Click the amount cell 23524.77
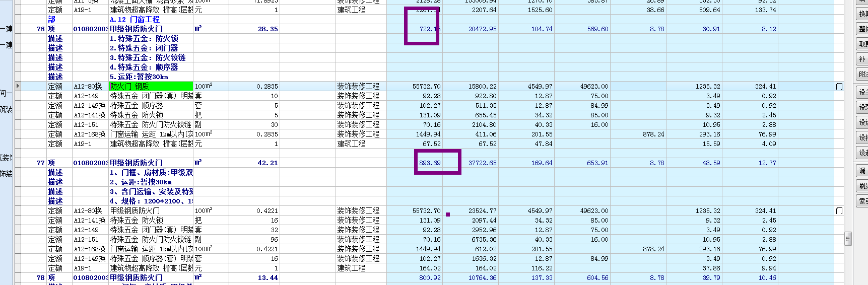This screenshot has height=285, width=868. coord(482,210)
